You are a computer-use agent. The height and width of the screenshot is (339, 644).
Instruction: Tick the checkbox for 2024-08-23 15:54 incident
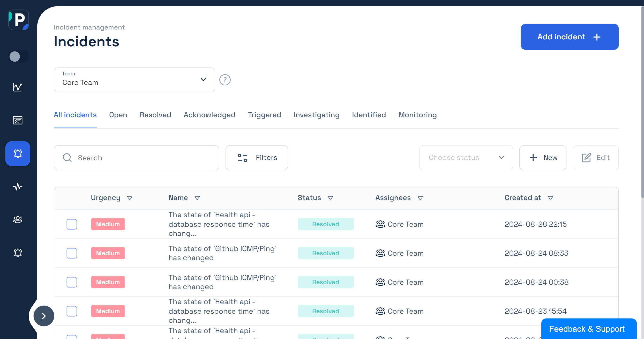pos(72,311)
